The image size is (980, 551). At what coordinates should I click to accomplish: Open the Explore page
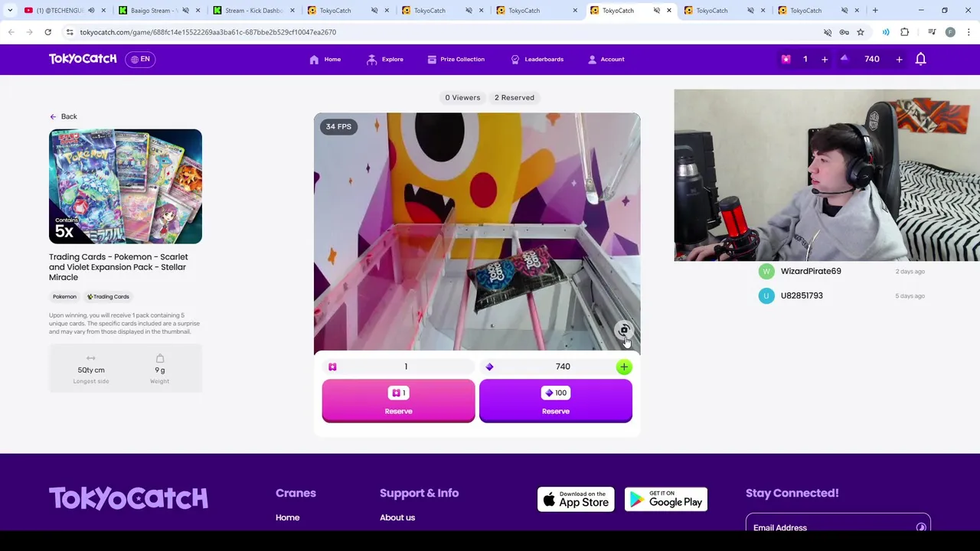click(385, 59)
